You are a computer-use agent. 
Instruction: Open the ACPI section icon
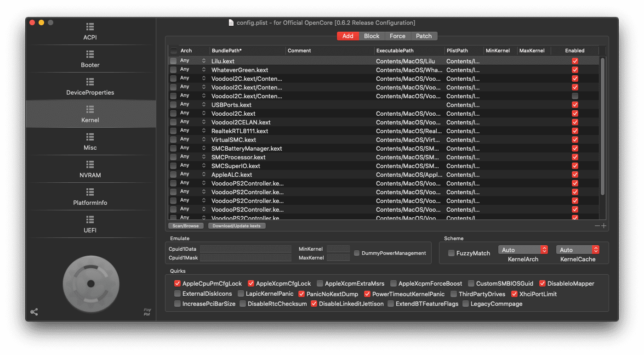[90, 27]
